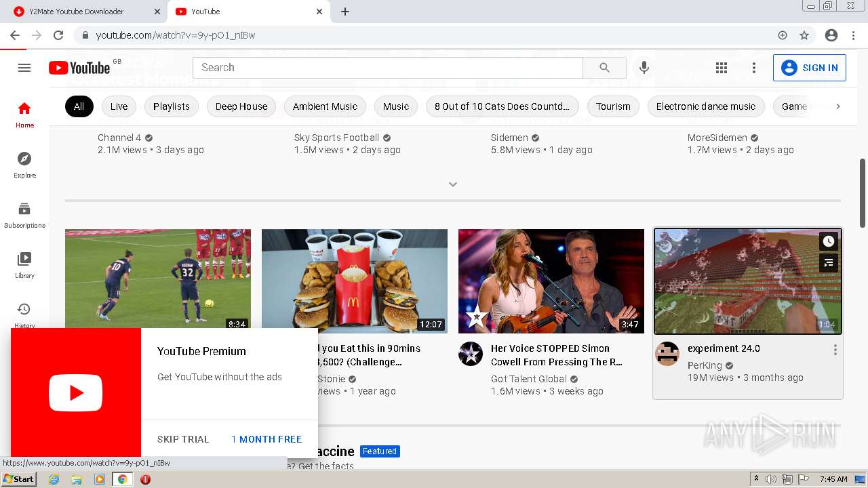Open Home in the sidebar
868x488 pixels.
[x=24, y=115]
